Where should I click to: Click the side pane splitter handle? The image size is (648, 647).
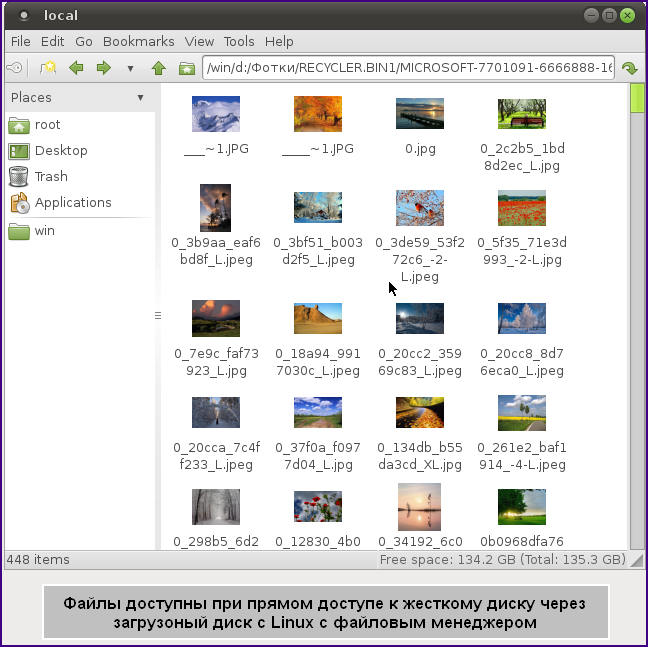pyautogui.click(x=158, y=316)
